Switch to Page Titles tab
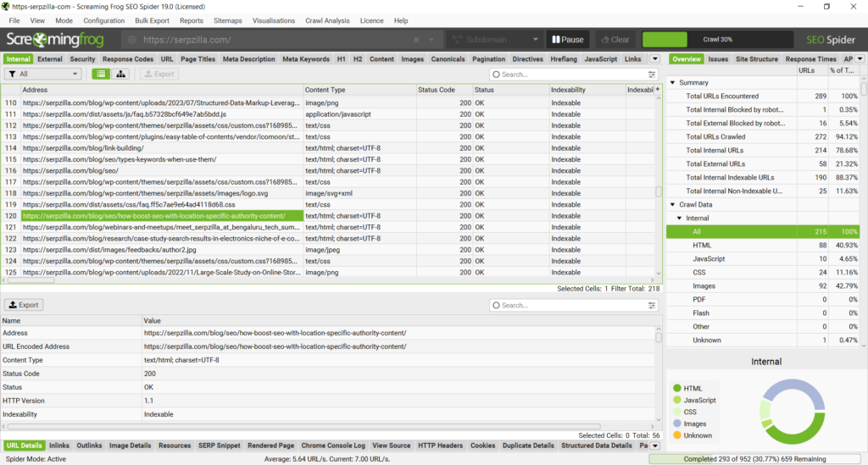Viewport: 868px width, 465px height. pyautogui.click(x=198, y=59)
